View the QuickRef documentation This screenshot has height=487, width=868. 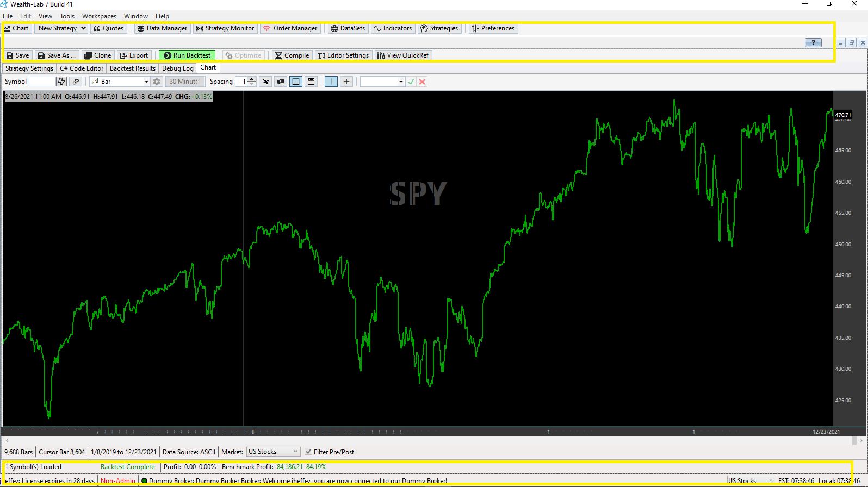403,55
